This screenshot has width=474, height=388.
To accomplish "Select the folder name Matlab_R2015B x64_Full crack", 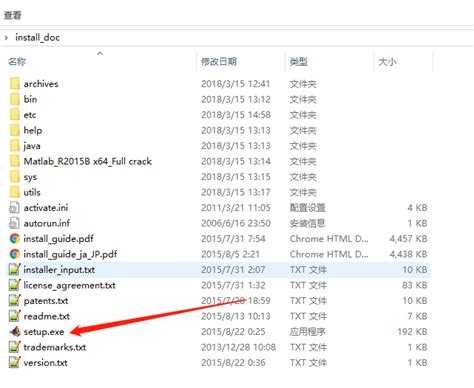I will pos(88,161).
